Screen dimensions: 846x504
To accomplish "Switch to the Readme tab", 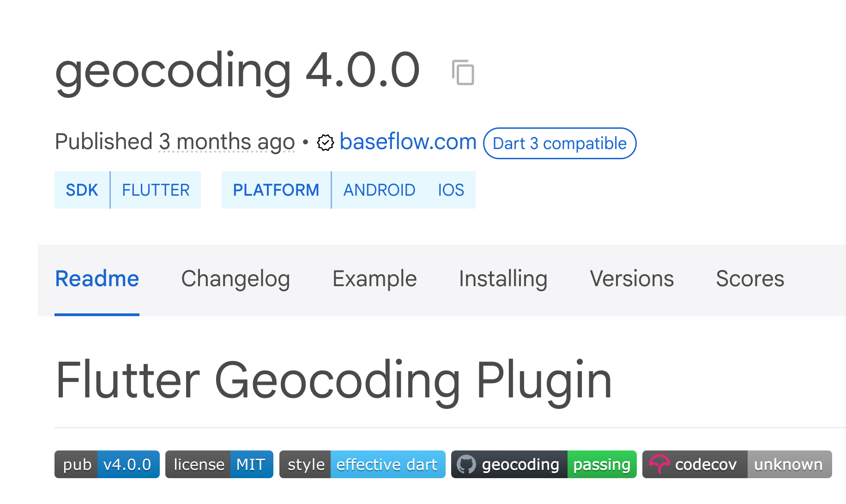I will click(97, 280).
